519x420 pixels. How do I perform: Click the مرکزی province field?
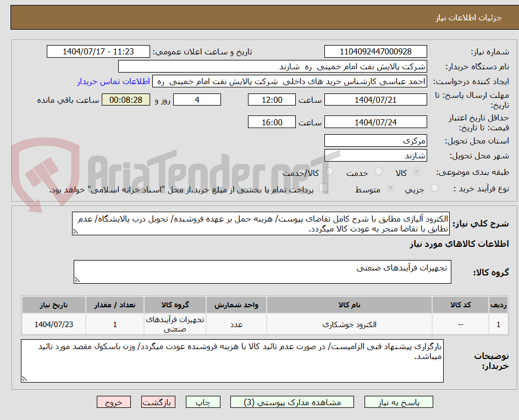pos(376,140)
